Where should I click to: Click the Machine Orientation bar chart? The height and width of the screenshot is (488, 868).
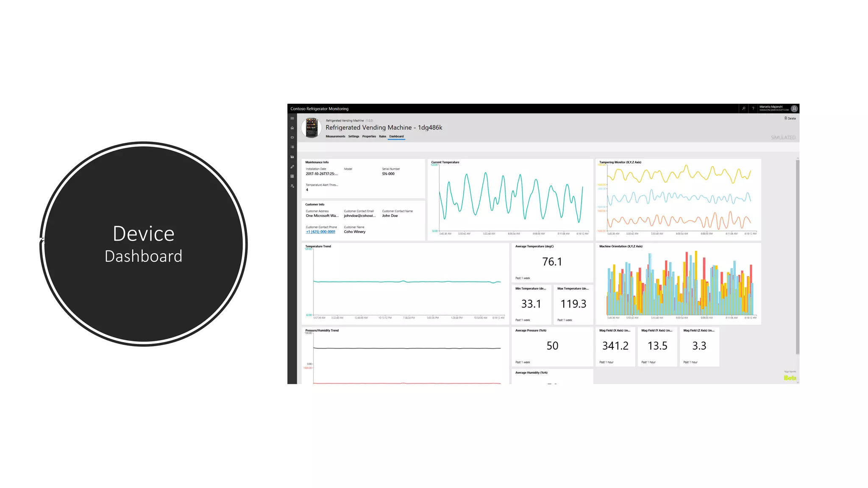tap(678, 284)
